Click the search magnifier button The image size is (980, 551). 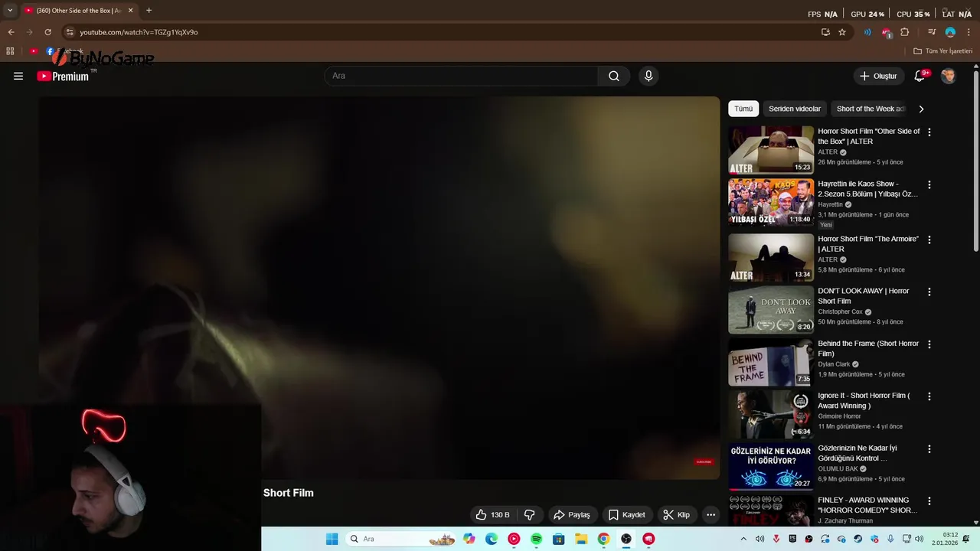[614, 76]
